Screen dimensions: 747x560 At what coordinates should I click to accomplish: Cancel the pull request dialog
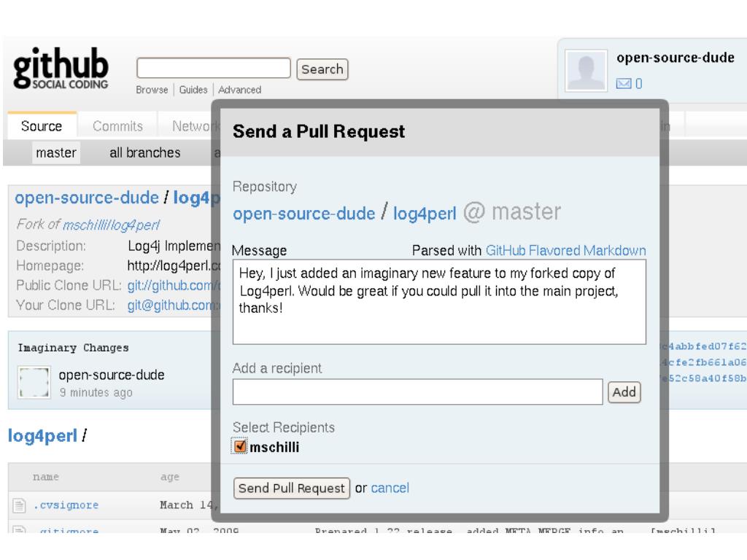pos(390,488)
